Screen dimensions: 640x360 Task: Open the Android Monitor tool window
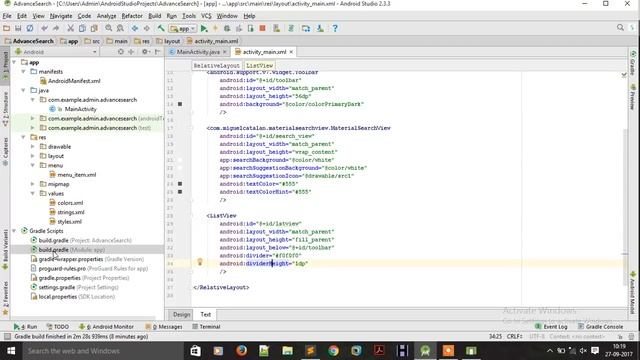[106, 327]
